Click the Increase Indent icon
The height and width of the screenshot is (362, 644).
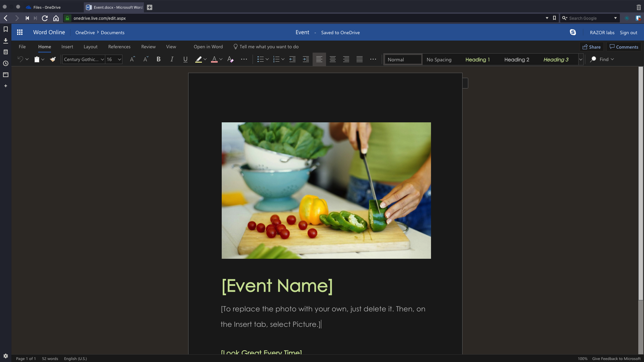coord(306,59)
